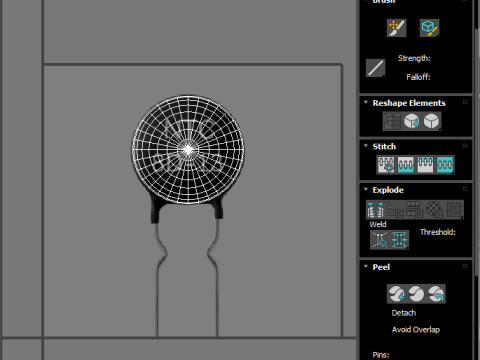Click the Quick Peel icon
Screen dimensions: 480x360
(397, 294)
